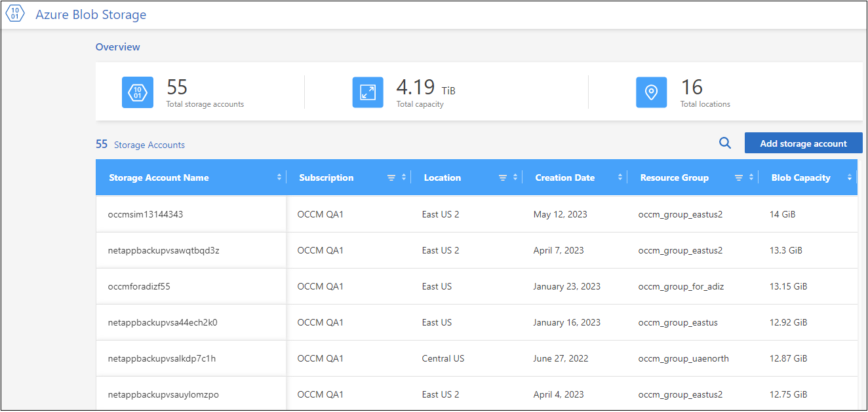Image resolution: width=868 pixels, height=412 pixels.
Task: Toggle sort arrows on Subscription column
Action: pyautogui.click(x=404, y=178)
